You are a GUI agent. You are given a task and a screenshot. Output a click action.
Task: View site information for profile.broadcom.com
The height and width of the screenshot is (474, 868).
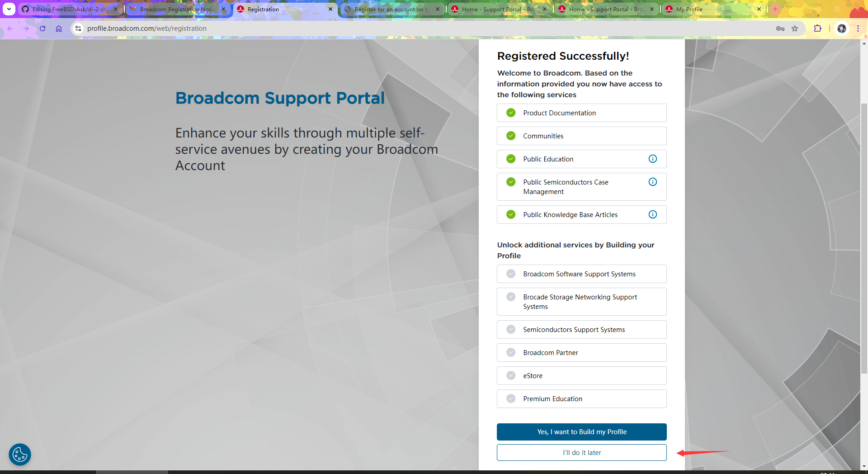[x=78, y=28]
